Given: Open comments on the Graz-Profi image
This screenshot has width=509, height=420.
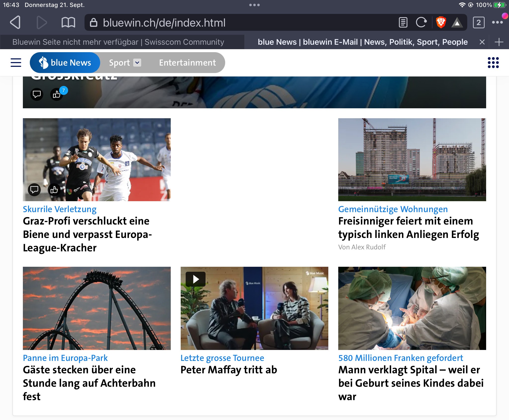Looking at the screenshot, I should coord(34,190).
